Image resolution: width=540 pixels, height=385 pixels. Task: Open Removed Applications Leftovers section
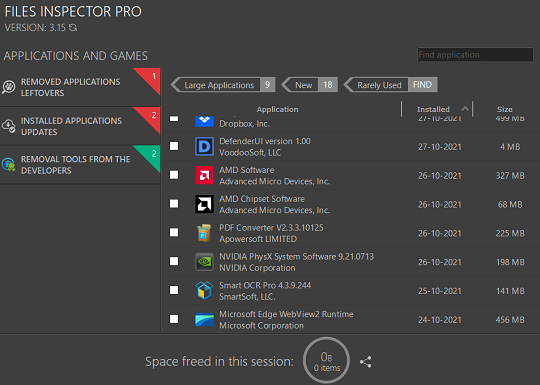pyautogui.click(x=80, y=87)
